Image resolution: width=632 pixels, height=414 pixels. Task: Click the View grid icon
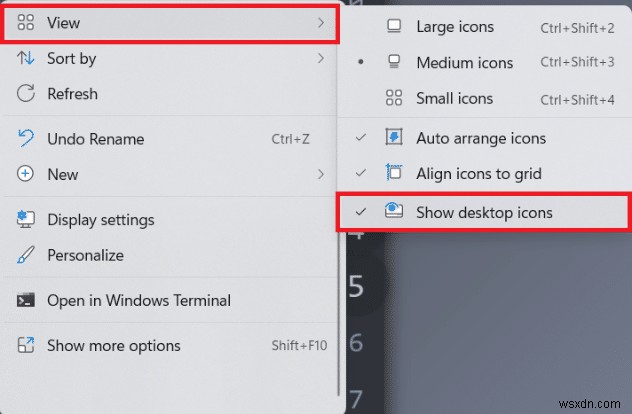(x=27, y=22)
